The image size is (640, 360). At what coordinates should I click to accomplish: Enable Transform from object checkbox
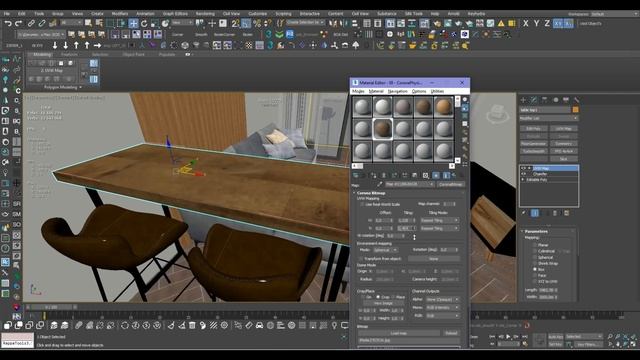click(x=362, y=259)
